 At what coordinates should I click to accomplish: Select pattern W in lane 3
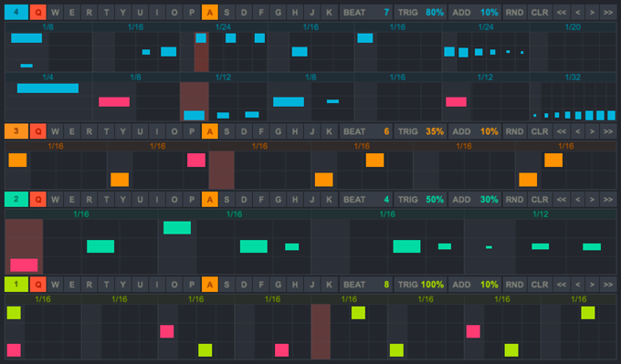pos(55,131)
